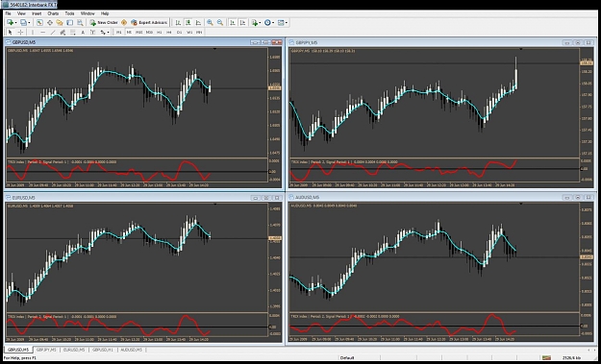Toggle the Terminal panel icon
The height and width of the screenshot is (364, 601).
[x=69, y=23]
